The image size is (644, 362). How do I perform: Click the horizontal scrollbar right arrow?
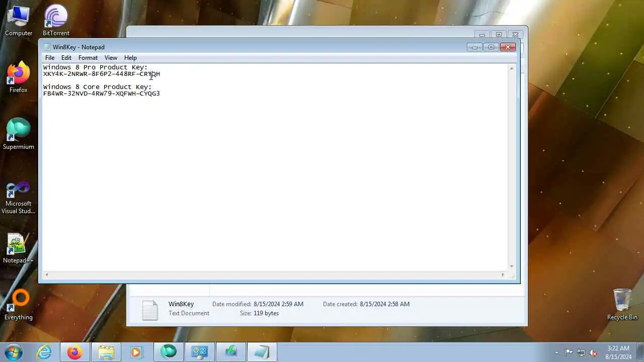[x=503, y=275]
